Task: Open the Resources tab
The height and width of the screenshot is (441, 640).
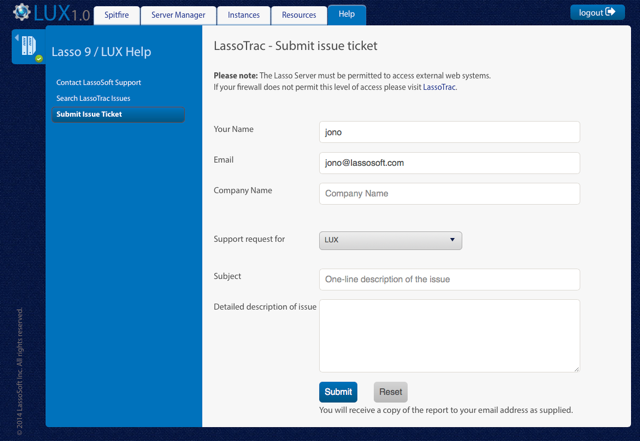Action: coord(299,15)
